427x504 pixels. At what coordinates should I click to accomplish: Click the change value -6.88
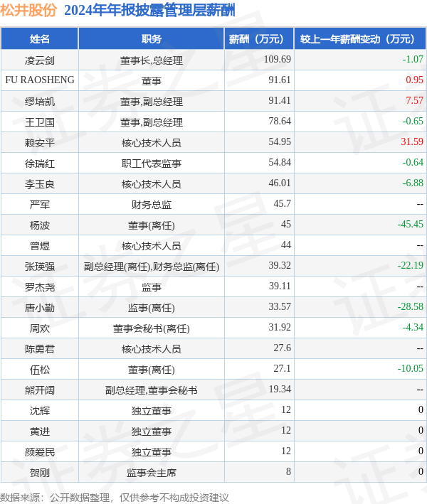coord(413,183)
